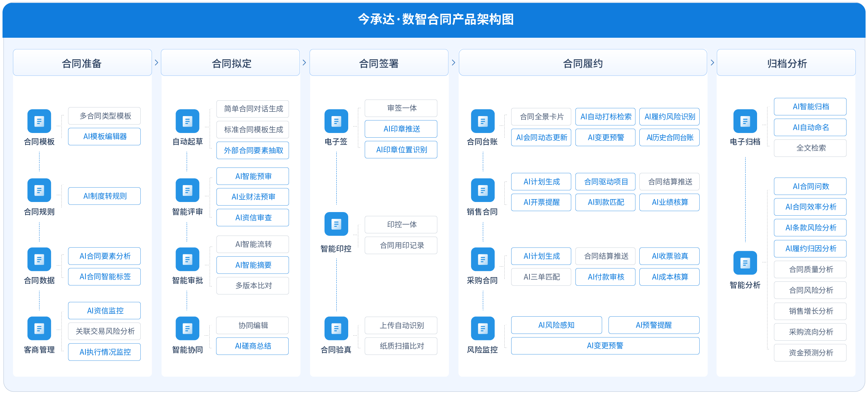Select the 合同准备 stage header
The height and width of the screenshot is (395, 868).
[x=82, y=63]
